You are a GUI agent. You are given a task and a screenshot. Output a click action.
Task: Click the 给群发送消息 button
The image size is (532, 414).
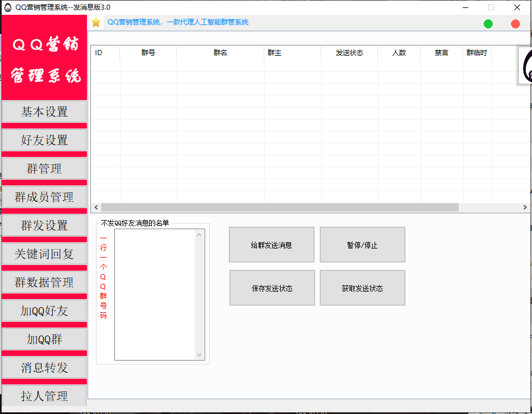click(272, 245)
